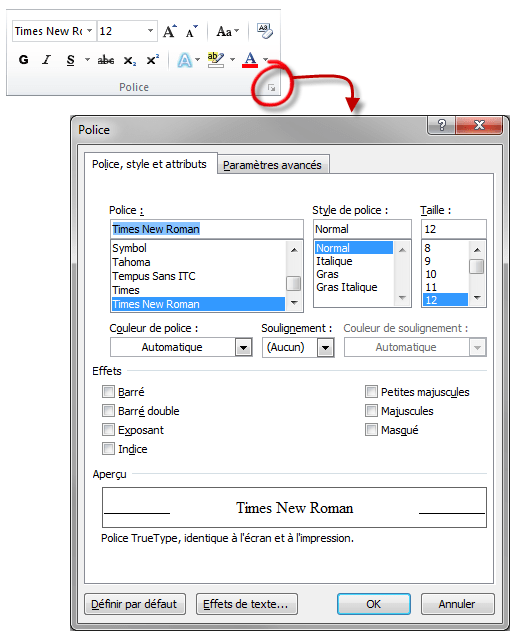Select size 9 in Taille list
Screen dimensions: 518x636
445,261
